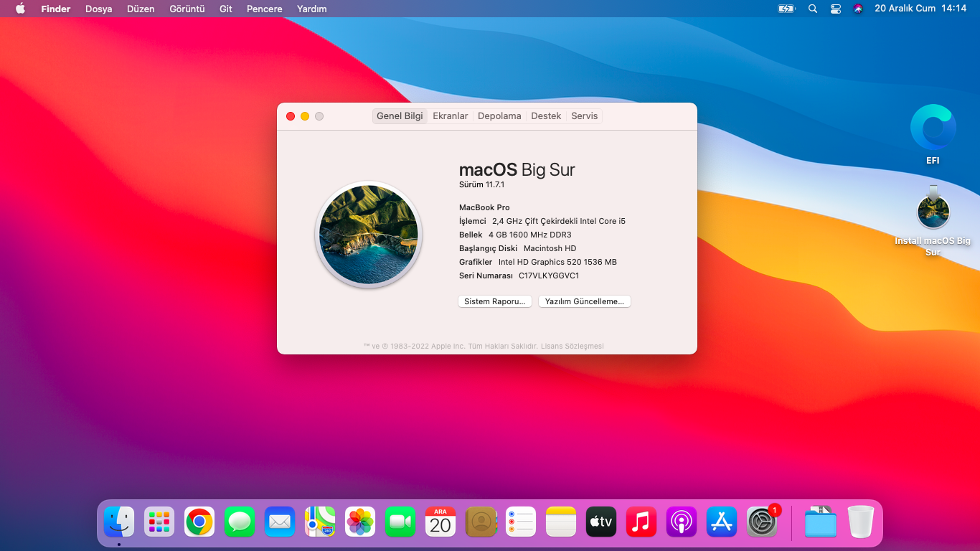This screenshot has height=551, width=980.
Task: Open Launchpad from the dock
Action: click(159, 522)
